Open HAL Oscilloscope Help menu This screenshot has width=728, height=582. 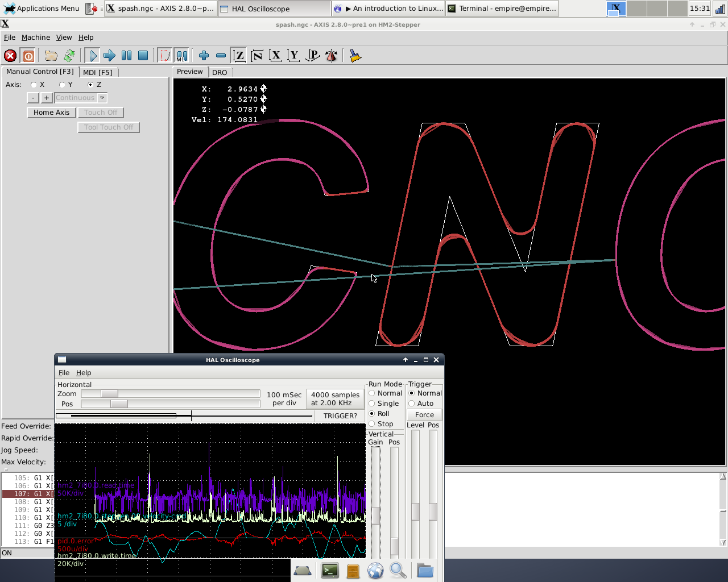(84, 373)
